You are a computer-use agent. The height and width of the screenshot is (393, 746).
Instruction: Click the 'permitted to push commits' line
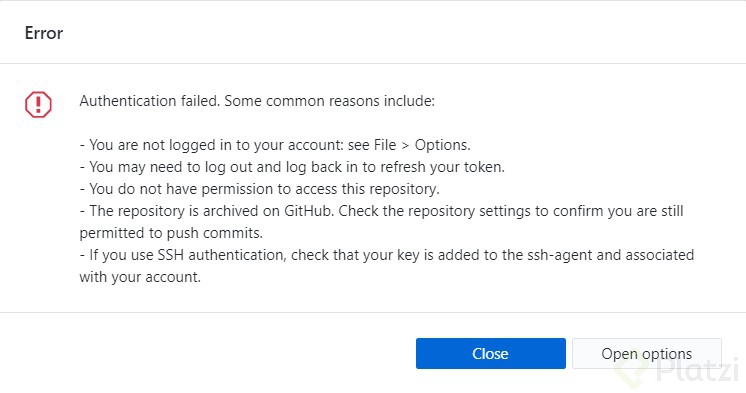(x=171, y=233)
